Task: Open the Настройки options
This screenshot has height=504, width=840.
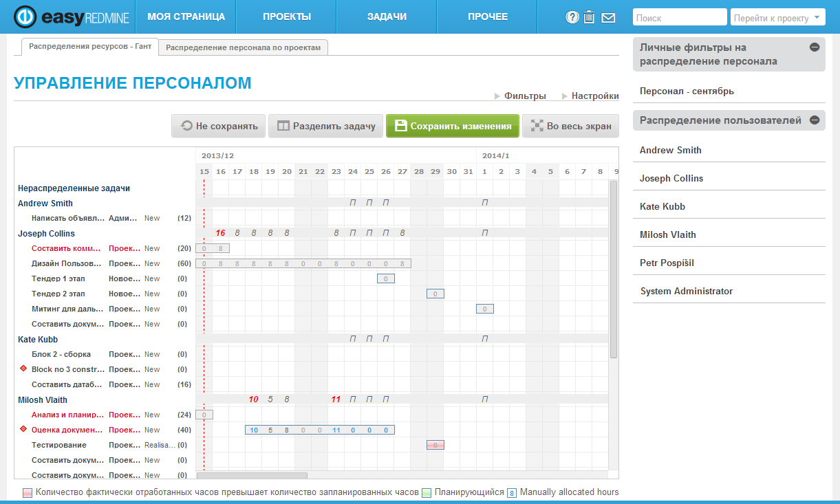Action: tap(594, 96)
